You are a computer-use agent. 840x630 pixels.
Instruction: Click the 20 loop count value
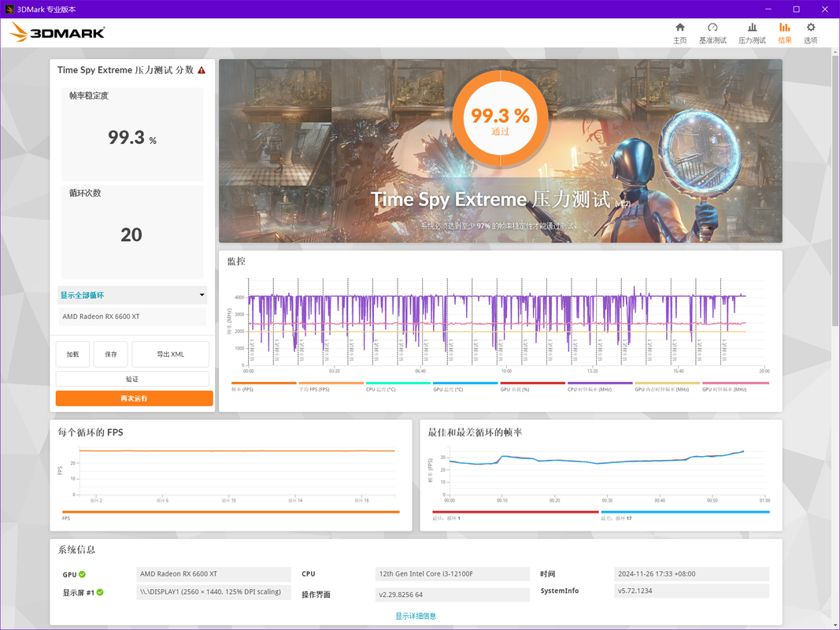pyautogui.click(x=131, y=235)
